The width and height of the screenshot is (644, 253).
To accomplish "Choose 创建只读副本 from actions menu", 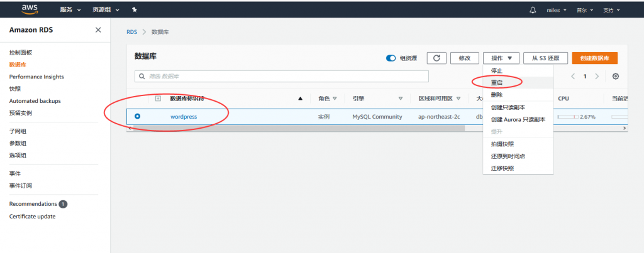I will click(518, 107).
